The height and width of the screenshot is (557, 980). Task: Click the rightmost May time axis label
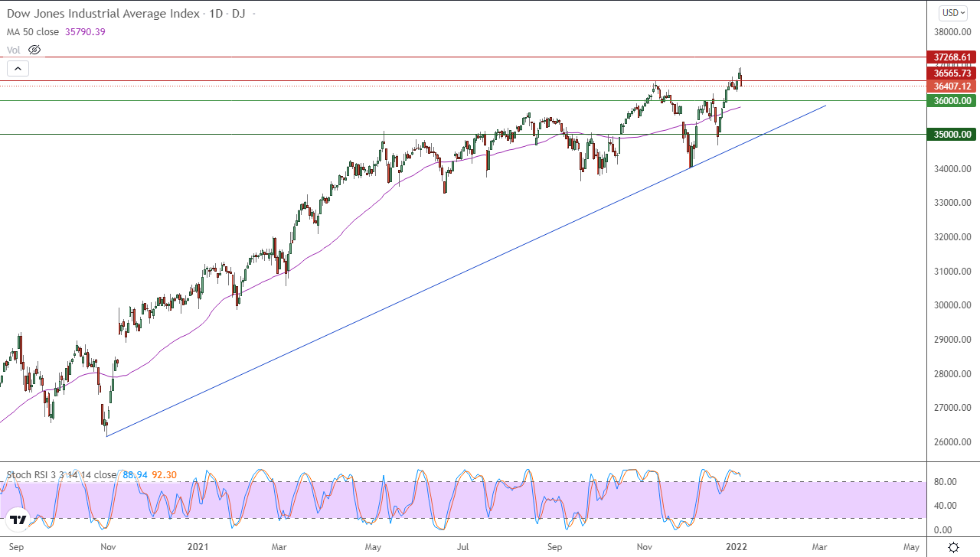(x=911, y=548)
